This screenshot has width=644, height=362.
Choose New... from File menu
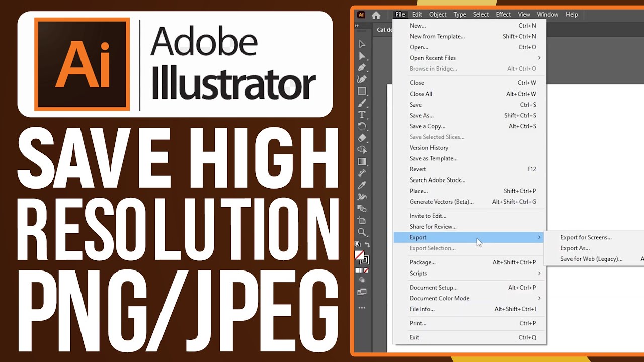[470, 26]
